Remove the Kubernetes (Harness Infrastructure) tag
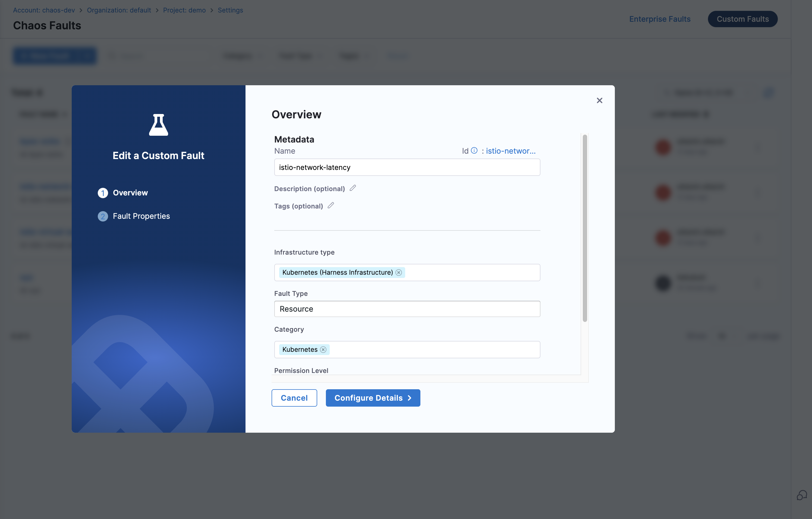 click(399, 272)
